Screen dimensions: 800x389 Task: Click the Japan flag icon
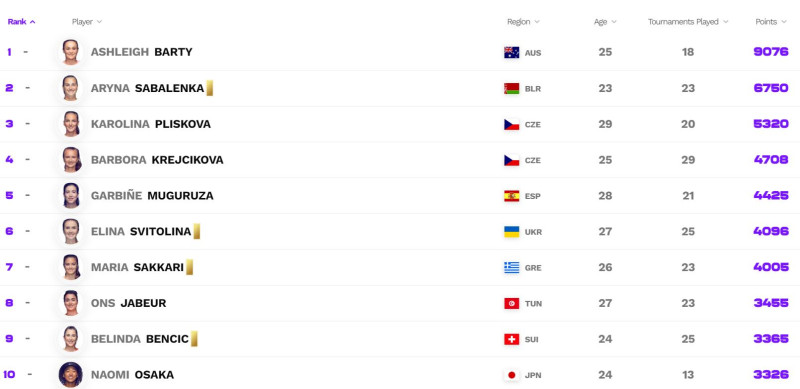click(x=511, y=375)
